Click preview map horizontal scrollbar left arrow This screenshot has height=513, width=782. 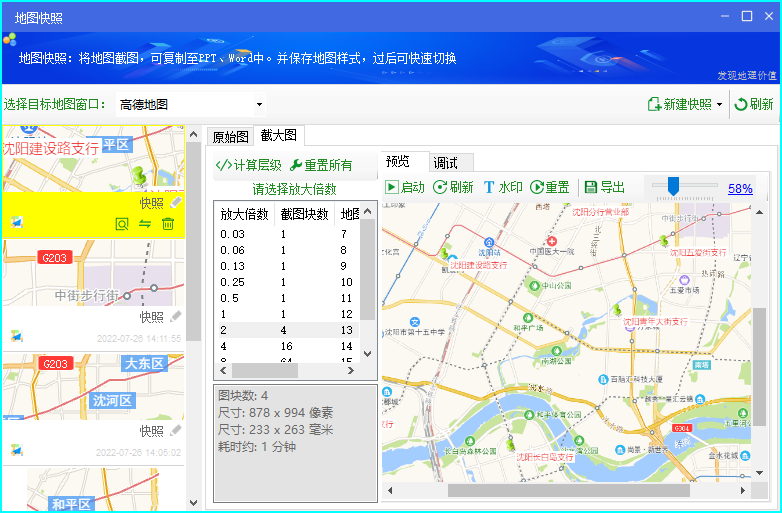coord(390,491)
